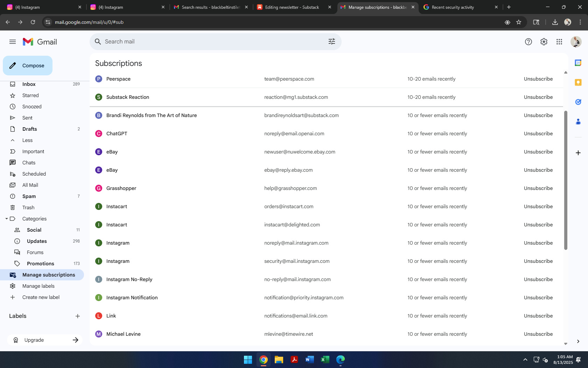
Task: Compose a new email
Action: coord(28,66)
